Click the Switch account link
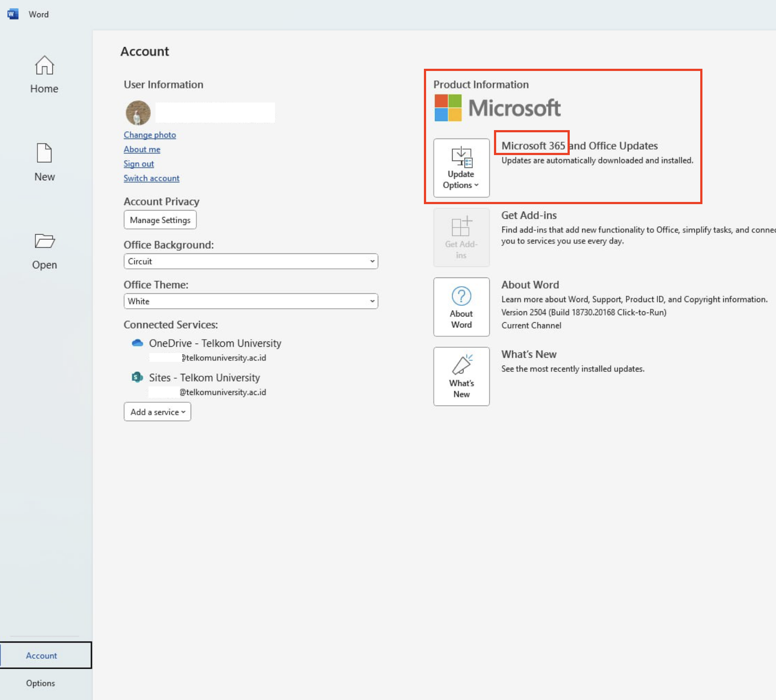776x700 pixels. point(152,178)
